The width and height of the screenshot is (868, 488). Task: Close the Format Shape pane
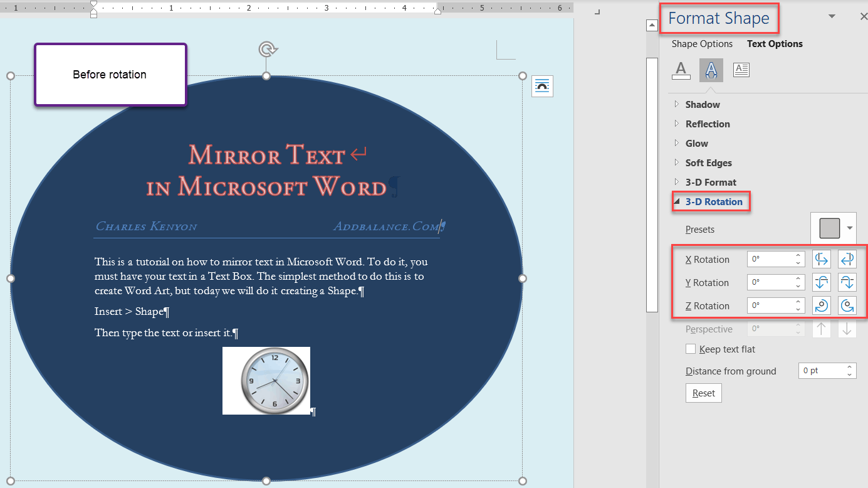(864, 17)
